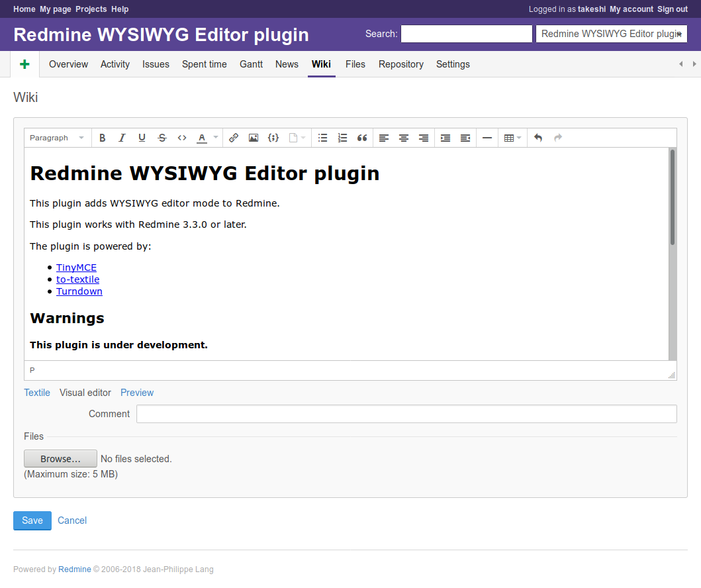Cancel editing the wiki page
The image size is (701, 588).
point(72,520)
